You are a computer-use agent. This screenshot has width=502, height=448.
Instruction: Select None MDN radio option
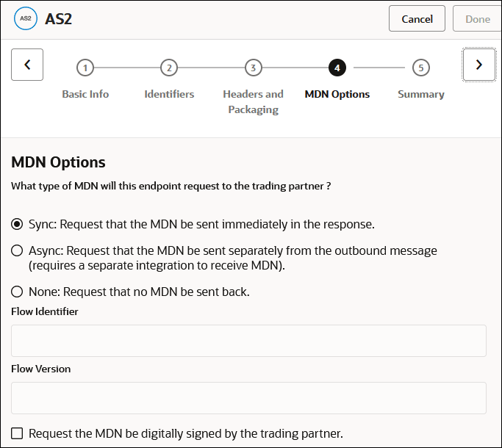17,292
